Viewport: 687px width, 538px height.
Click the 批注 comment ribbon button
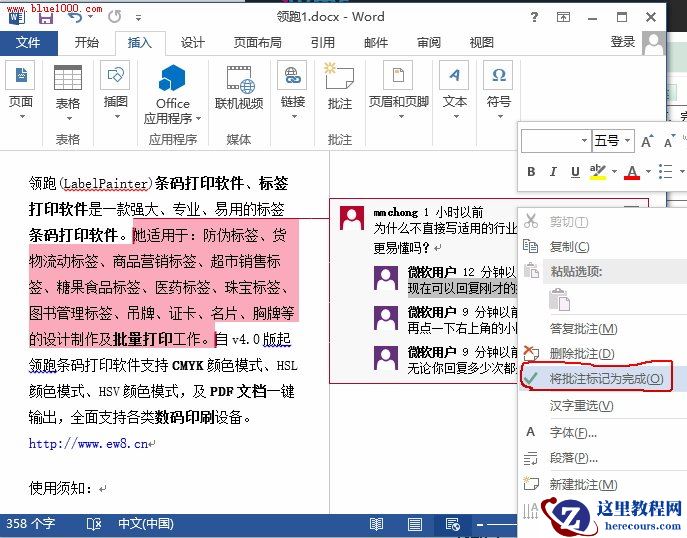[340, 86]
